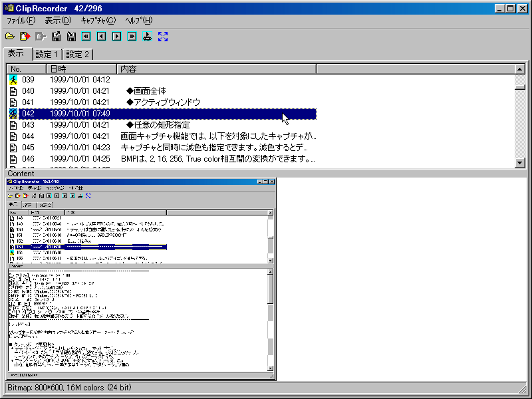This screenshot has height=399, width=532.
Task: Click date 1999/10/01 07:49 on row 042
Action: (80, 114)
